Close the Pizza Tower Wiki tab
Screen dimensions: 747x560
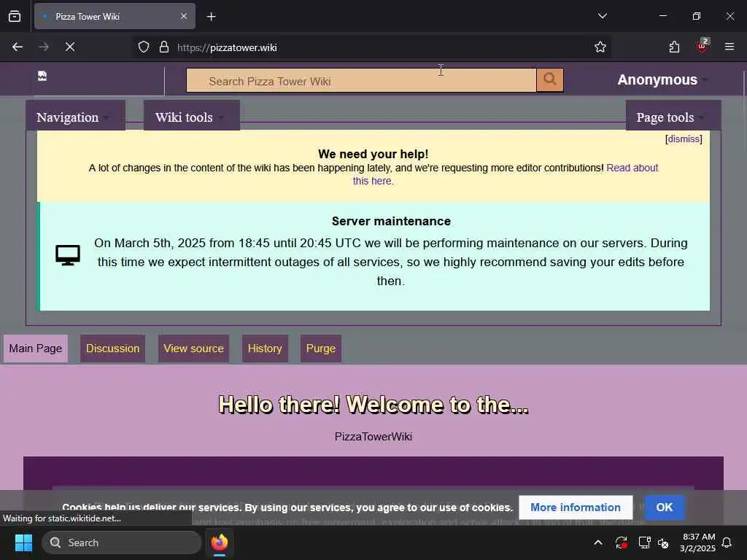click(x=183, y=16)
